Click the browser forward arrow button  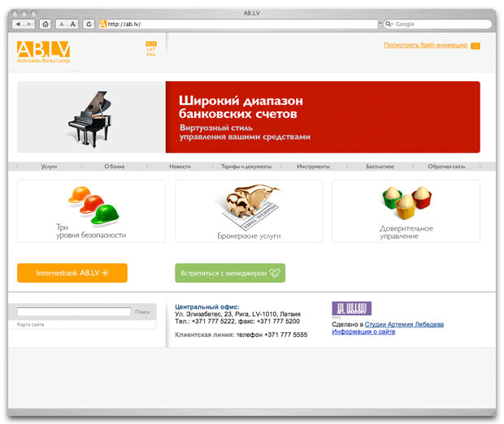coord(29,24)
